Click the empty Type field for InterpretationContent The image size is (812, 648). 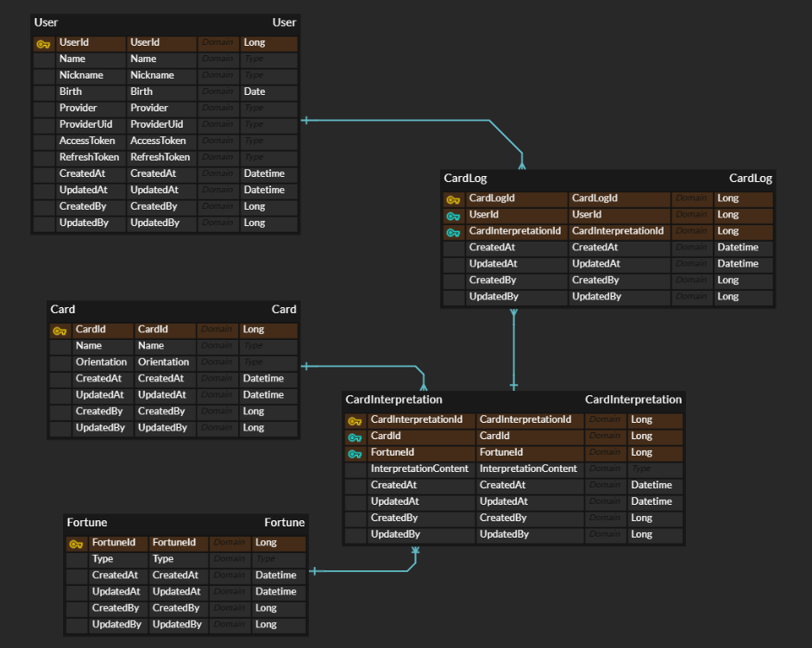[655, 469]
